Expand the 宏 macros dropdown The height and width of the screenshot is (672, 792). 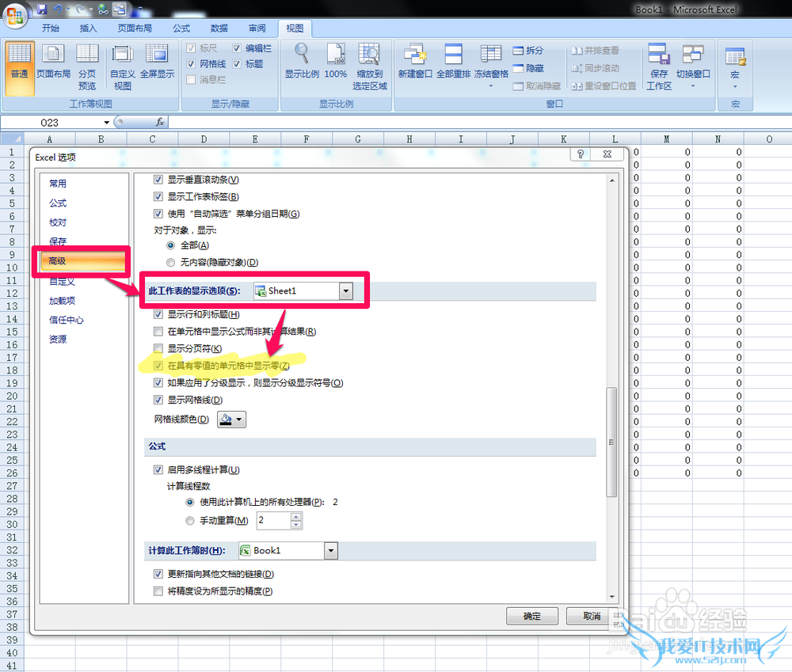[735, 87]
